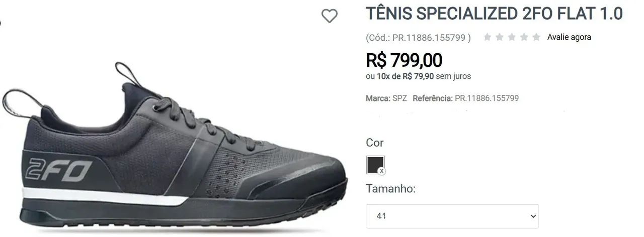Click the Tamanho label
The image size is (644, 237).
[x=391, y=189]
